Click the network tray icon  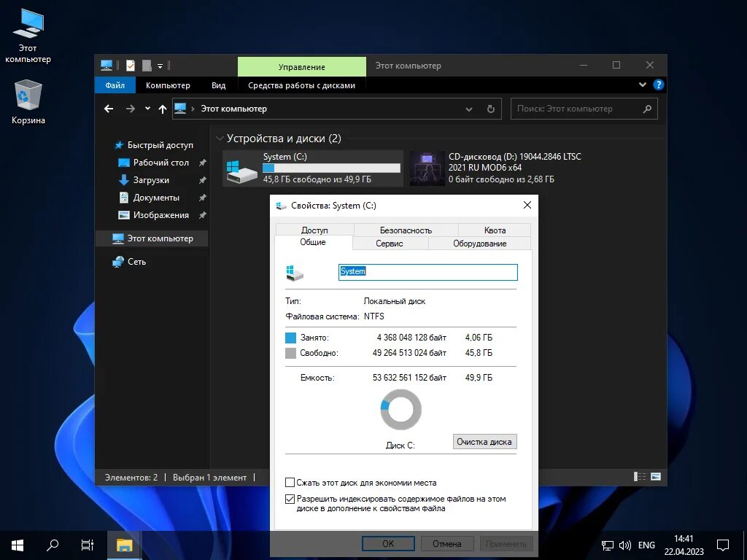(608, 545)
